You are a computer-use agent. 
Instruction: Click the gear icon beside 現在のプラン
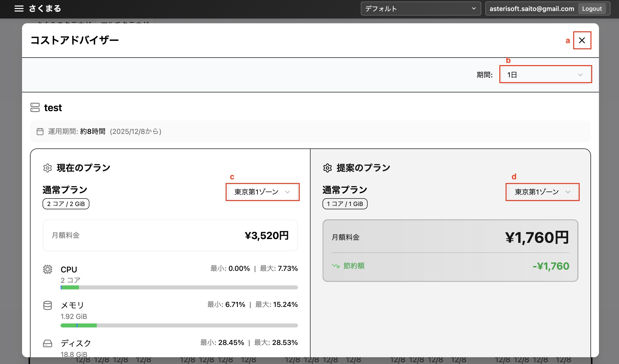tap(48, 168)
